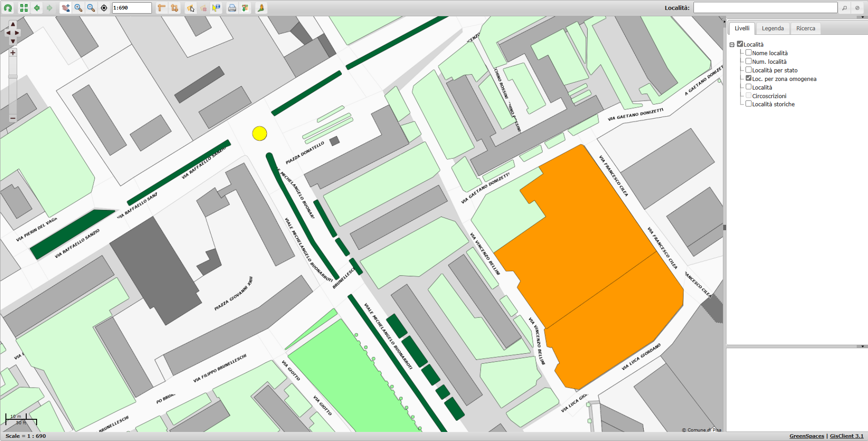Viewport: 868px width, 441px height.
Task: Open the GisClient 3.1 link
Action: click(x=846, y=436)
